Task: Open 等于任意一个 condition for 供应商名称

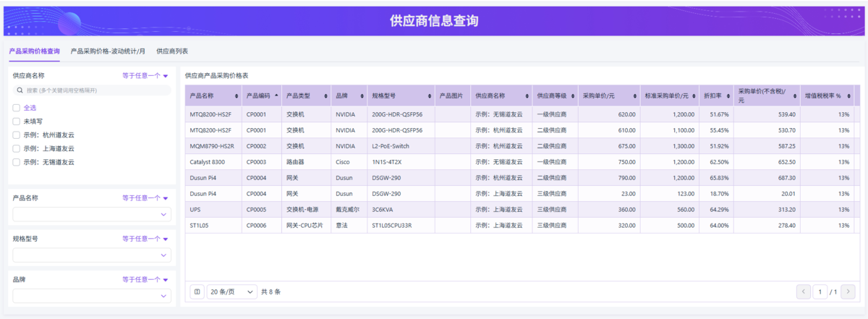Action: [145, 75]
